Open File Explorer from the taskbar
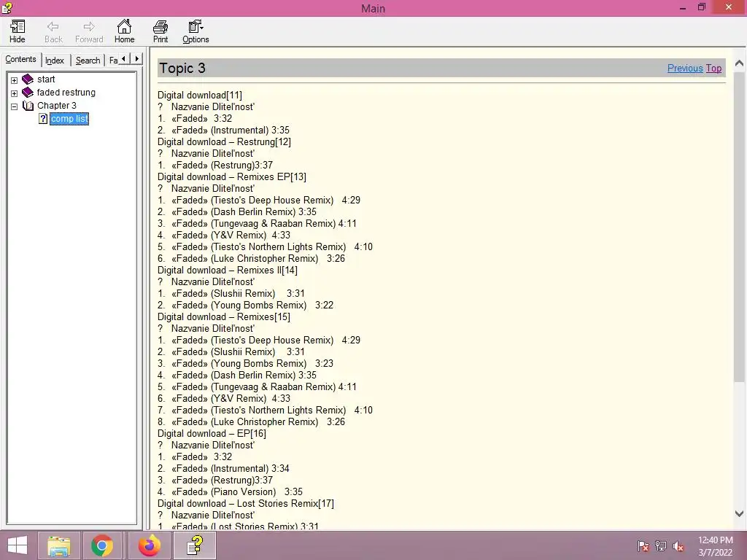This screenshot has width=747, height=560. click(59, 545)
